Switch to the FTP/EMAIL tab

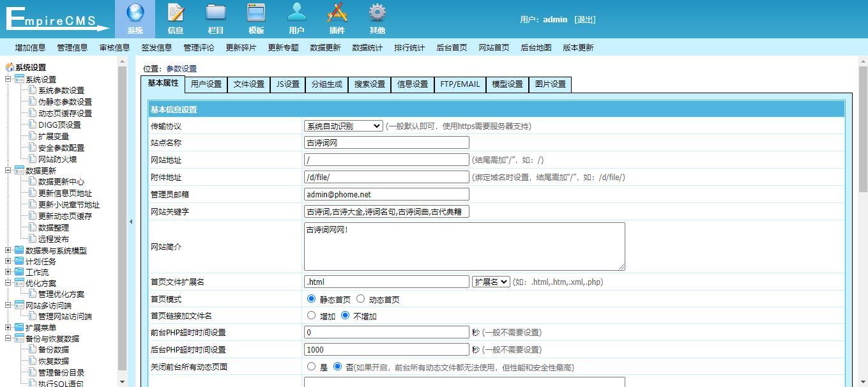click(460, 84)
